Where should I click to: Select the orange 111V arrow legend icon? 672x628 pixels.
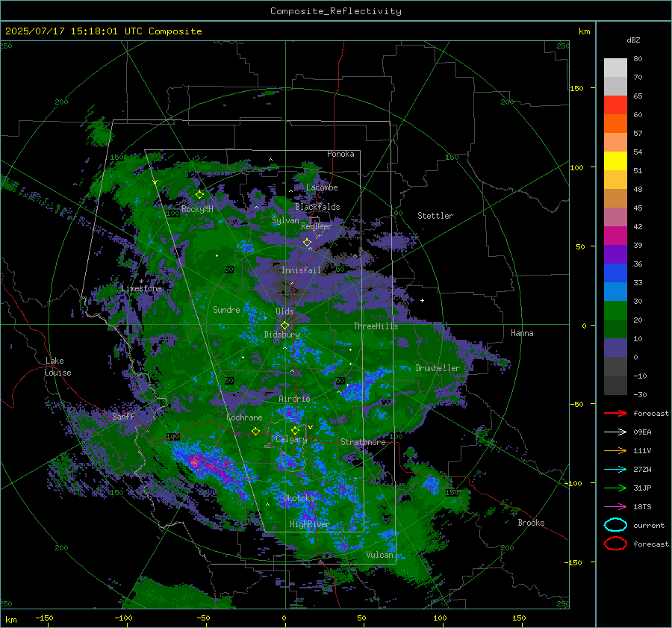point(615,450)
